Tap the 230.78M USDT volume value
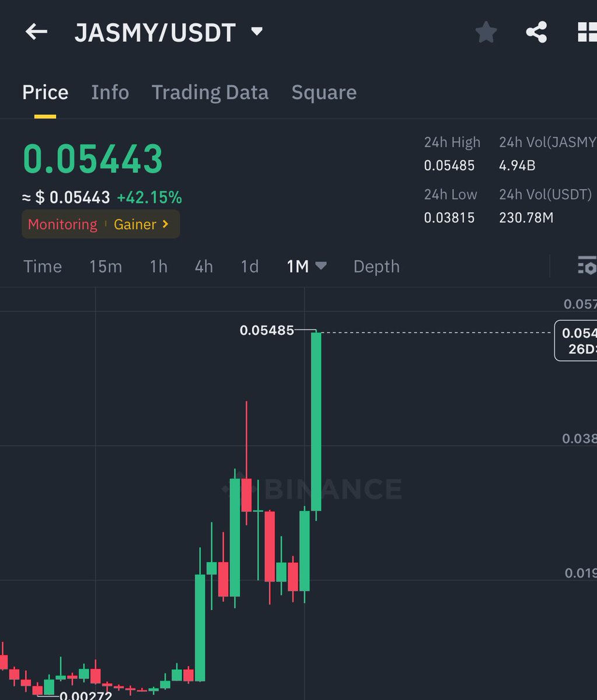 click(526, 218)
